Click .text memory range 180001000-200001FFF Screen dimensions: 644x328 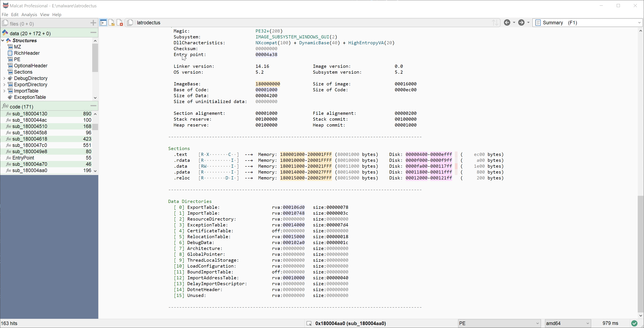(306, 154)
